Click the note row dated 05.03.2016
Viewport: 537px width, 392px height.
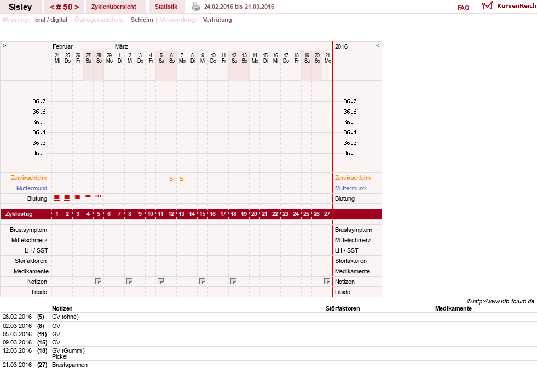tap(268, 334)
